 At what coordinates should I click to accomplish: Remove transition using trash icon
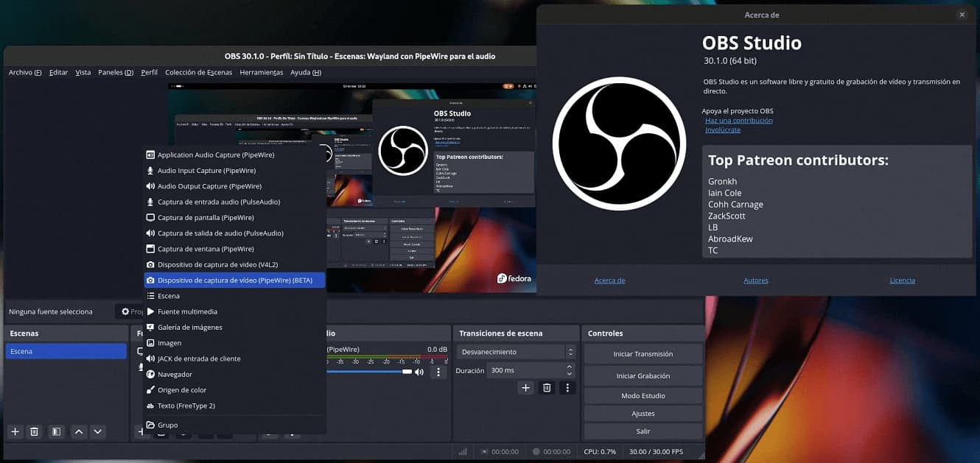point(547,387)
